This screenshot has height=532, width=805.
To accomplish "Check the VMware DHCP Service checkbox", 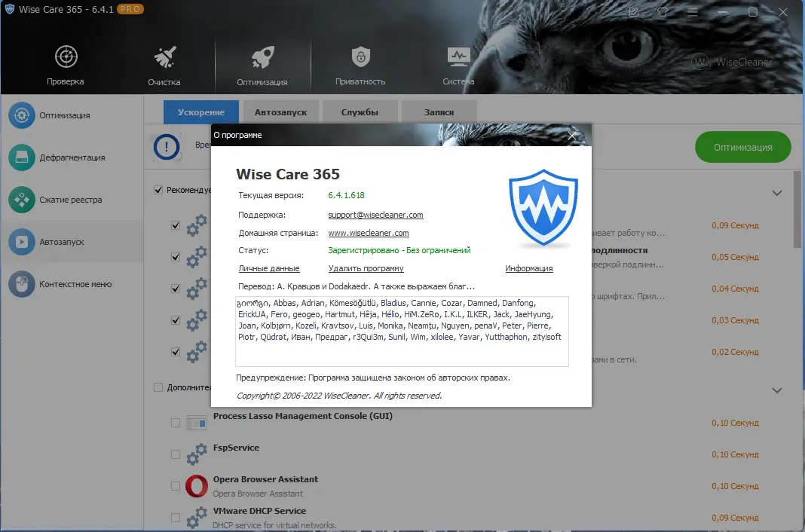I will click(x=176, y=518).
